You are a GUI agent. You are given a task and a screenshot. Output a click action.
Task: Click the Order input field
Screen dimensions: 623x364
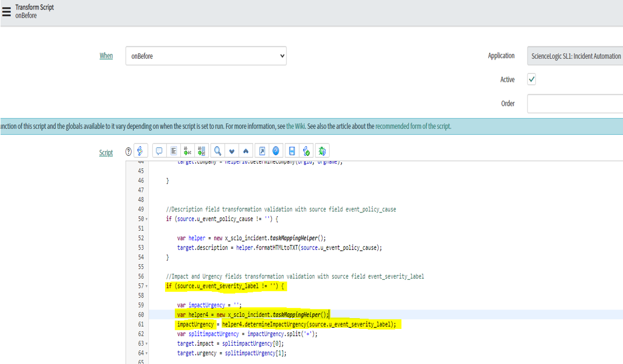tap(574, 104)
